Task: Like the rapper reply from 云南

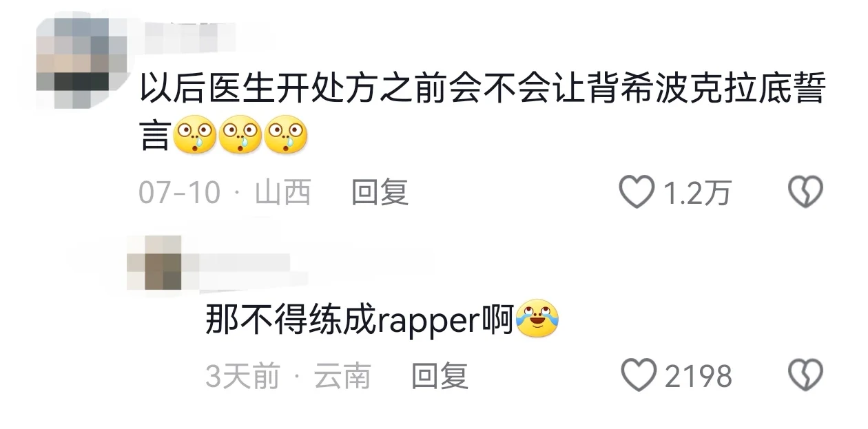Action: coord(639,376)
